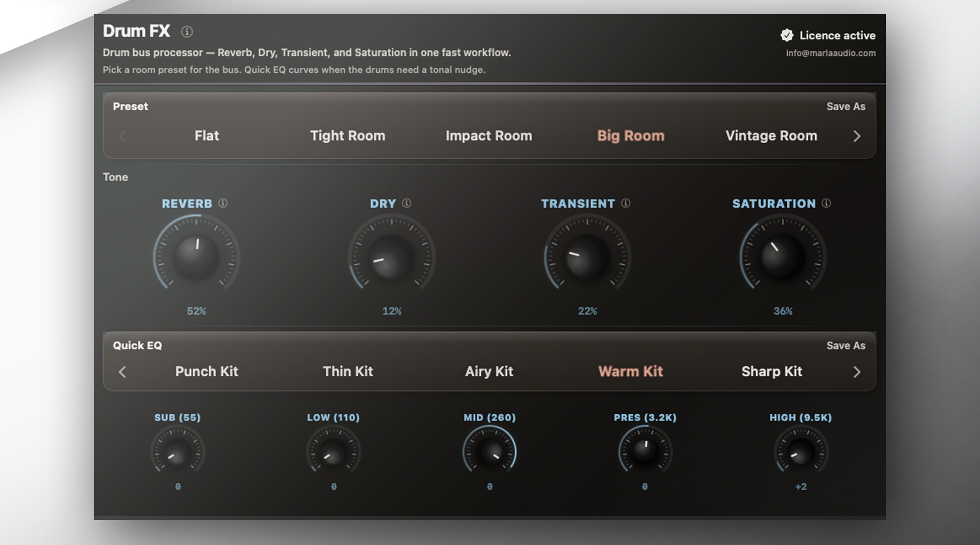Viewport: 980px width, 545px height.
Task: Show info tooltip for TRANSIENT
Action: coord(625,203)
